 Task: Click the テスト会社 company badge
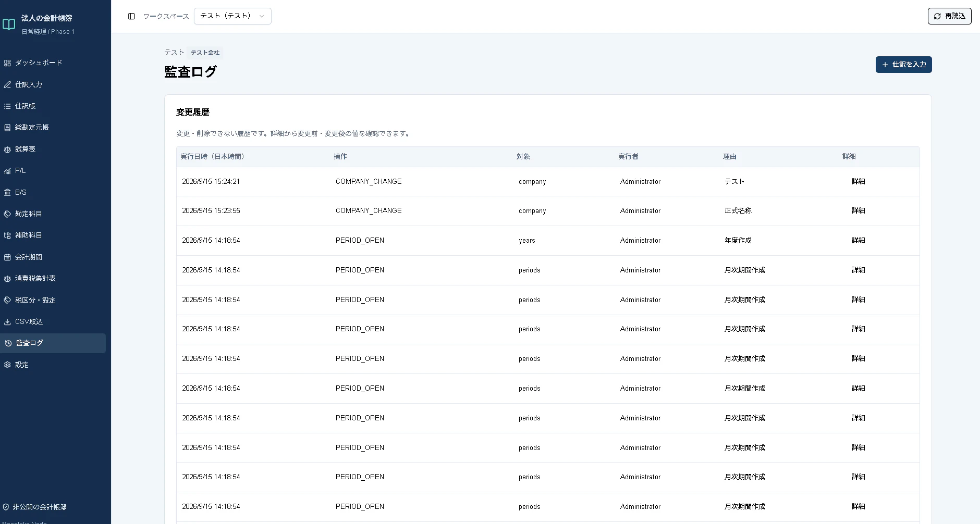(205, 53)
